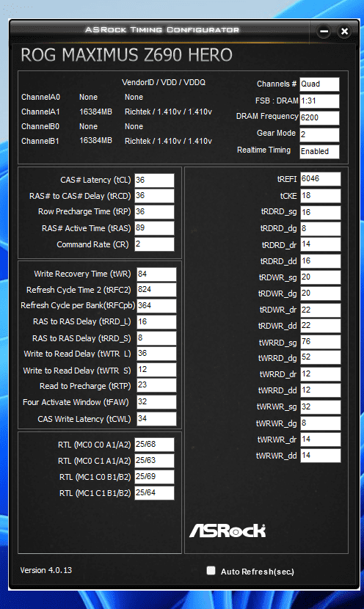Select the Write Recovery Time (tWR) field

click(x=156, y=274)
